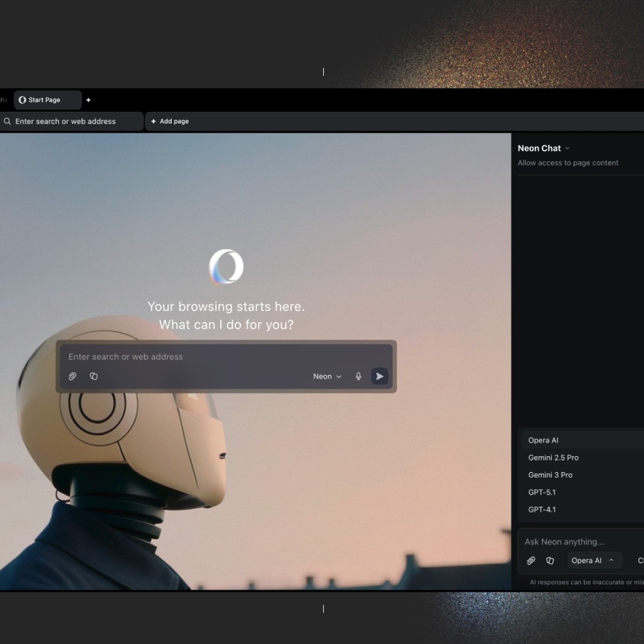Start voice input with the microphone icon

[x=358, y=376]
